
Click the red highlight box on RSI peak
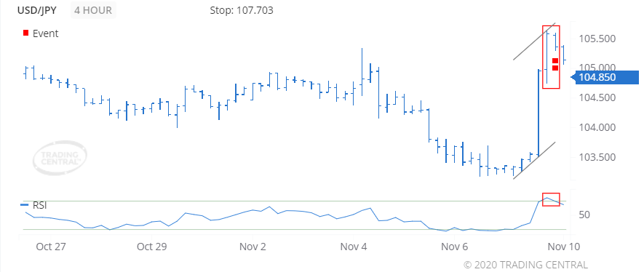click(551, 199)
